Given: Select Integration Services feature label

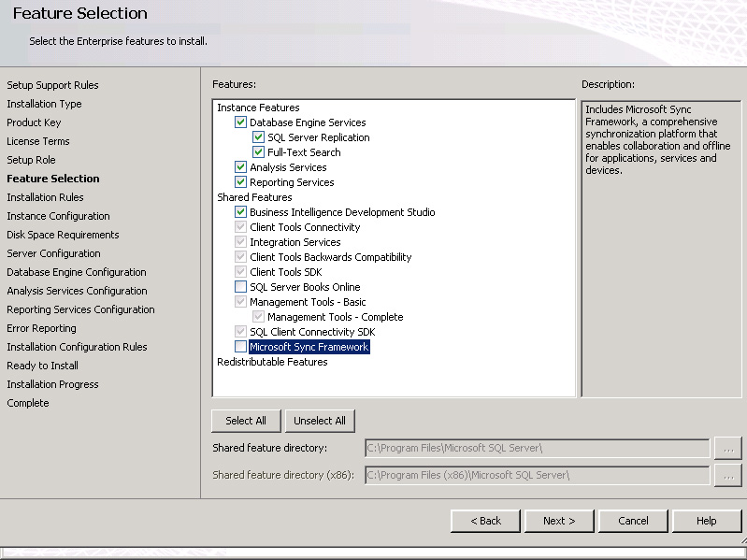Looking at the screenshot, I should click(x=294, y=242).
